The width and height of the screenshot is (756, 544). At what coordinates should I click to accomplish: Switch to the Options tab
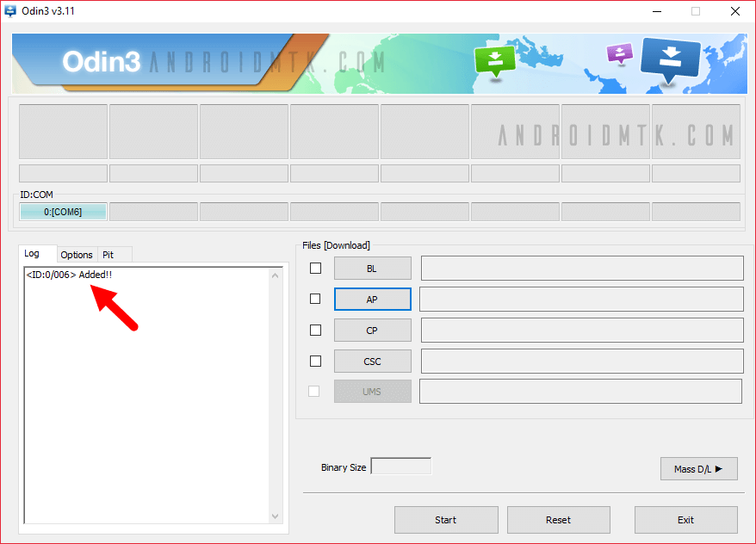click(77, 255)
